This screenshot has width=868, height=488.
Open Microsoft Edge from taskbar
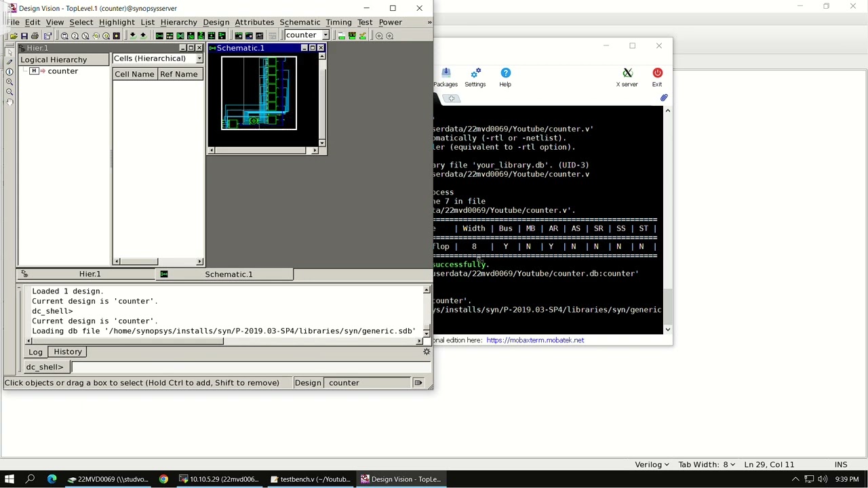[x=52, y=479]
